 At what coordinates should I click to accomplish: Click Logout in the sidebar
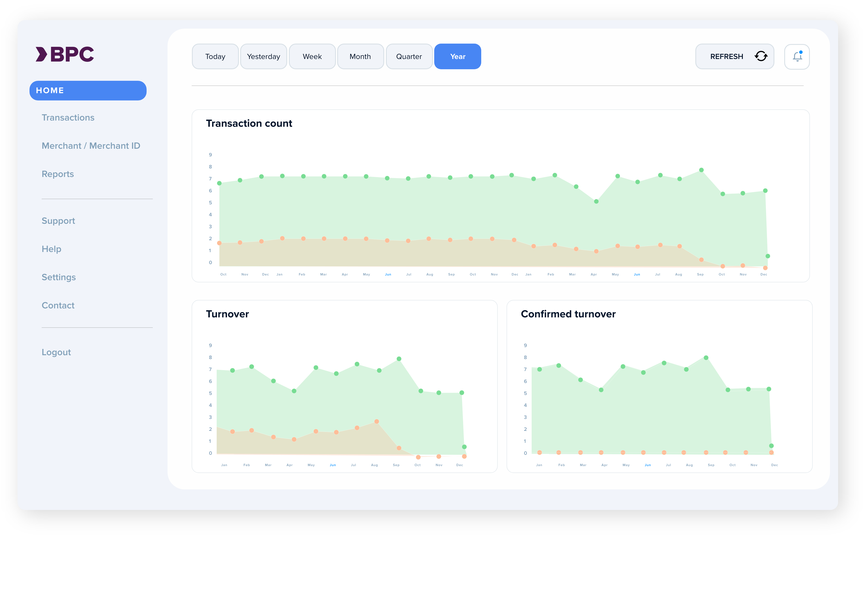pyautogui.click(x=56, y=352)
